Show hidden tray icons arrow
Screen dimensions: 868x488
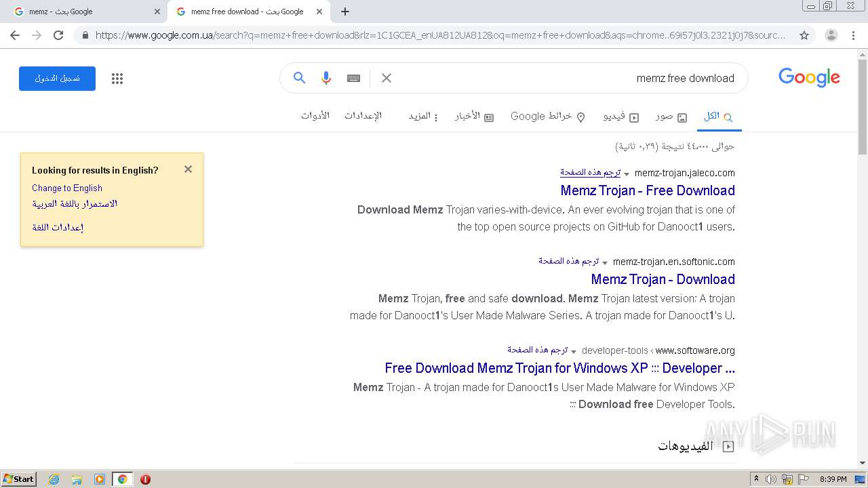tap(757, 479)
